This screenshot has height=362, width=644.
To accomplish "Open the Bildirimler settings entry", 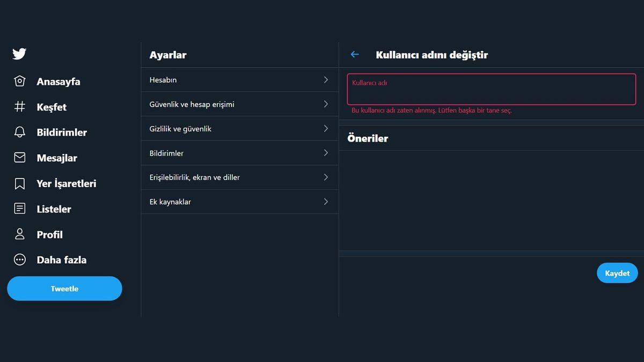I will (239, 153).
